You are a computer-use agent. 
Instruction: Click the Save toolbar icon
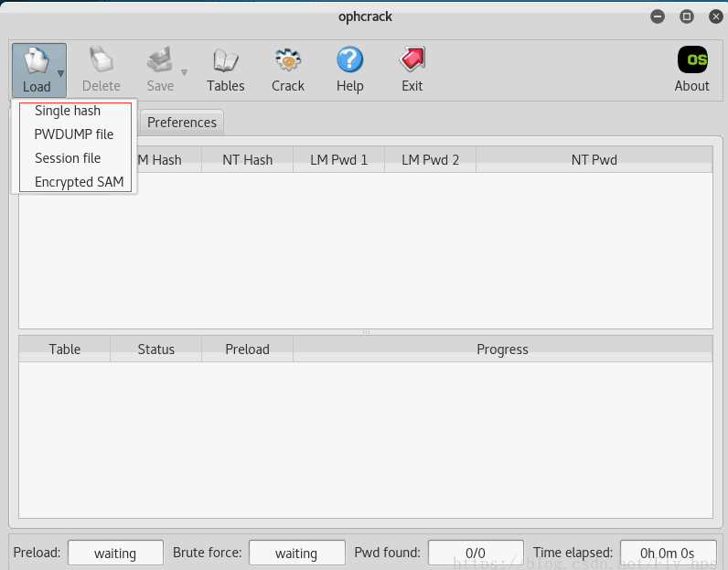[x=160, y=59]
